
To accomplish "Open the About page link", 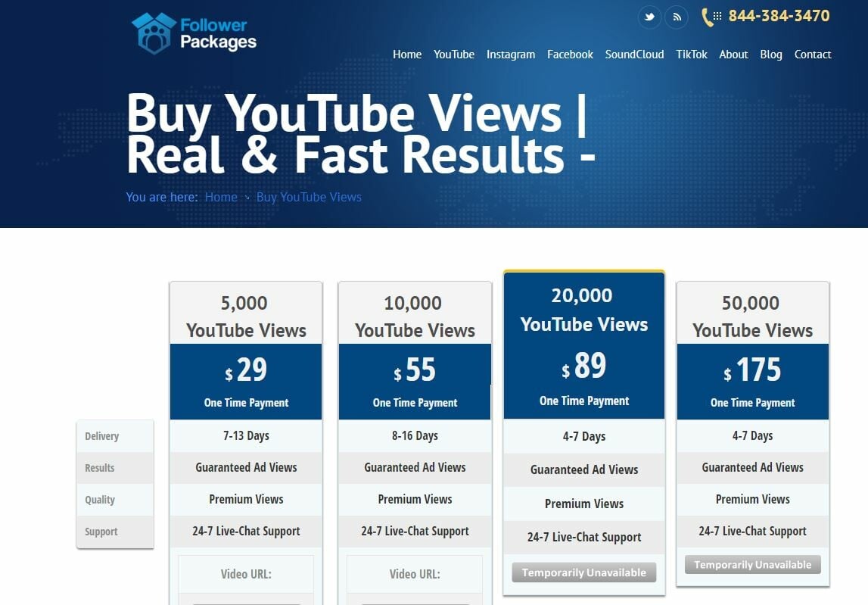I will pyautogui.click(x=733, y=55).
